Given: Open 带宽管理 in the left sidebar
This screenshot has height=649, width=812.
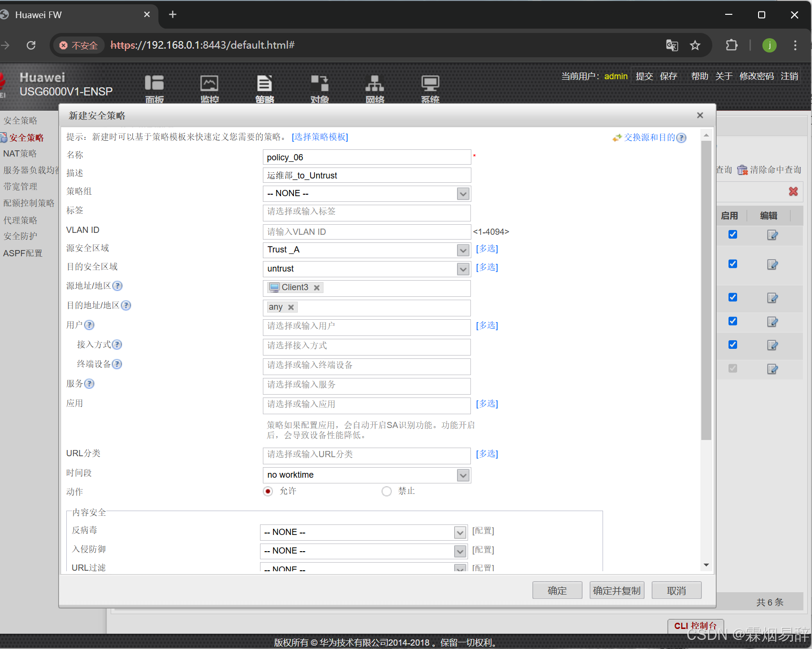Looking at the screenshot, I should [21, 187].
